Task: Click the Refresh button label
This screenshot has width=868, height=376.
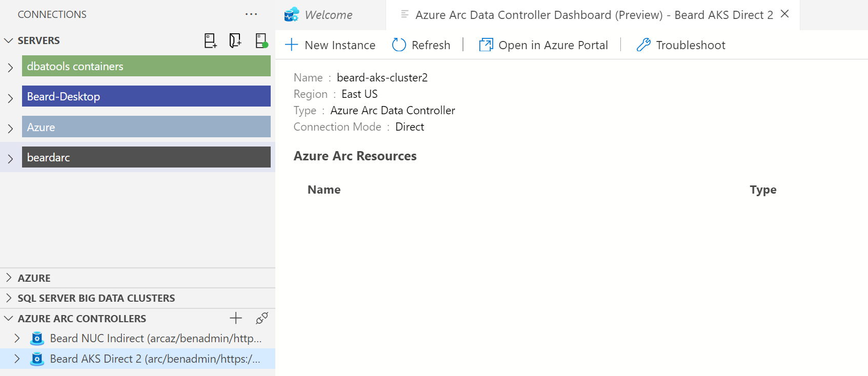Action: tap(431, 45)
